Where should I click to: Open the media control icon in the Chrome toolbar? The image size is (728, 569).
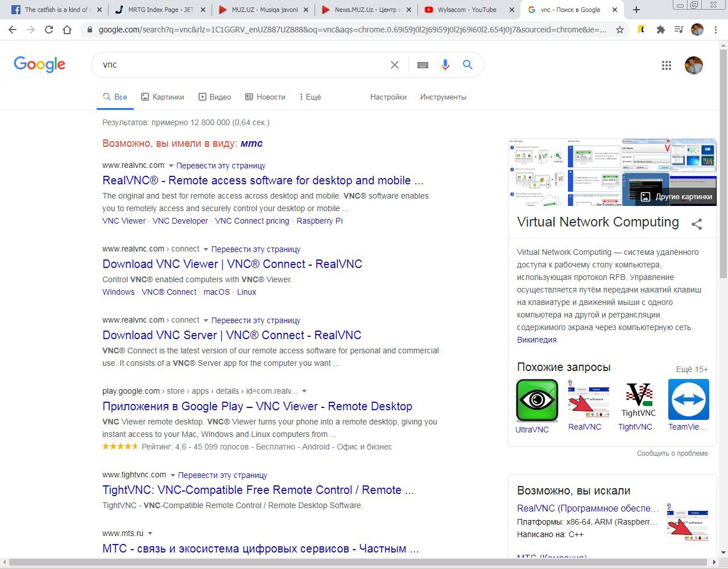(x=679, y=30)
